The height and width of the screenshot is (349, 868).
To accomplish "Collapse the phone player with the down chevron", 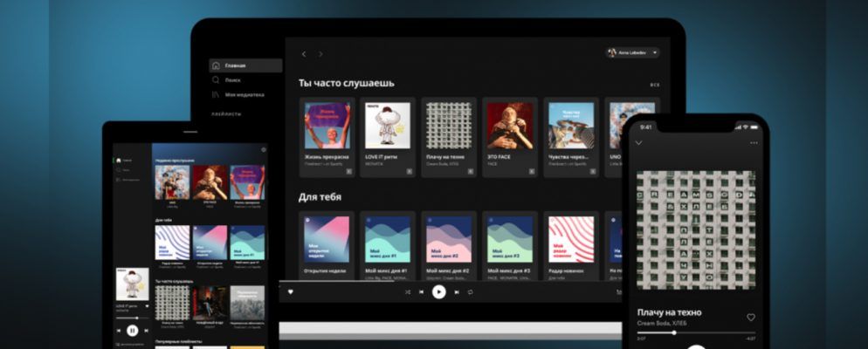I will click(x=638, y=143).
